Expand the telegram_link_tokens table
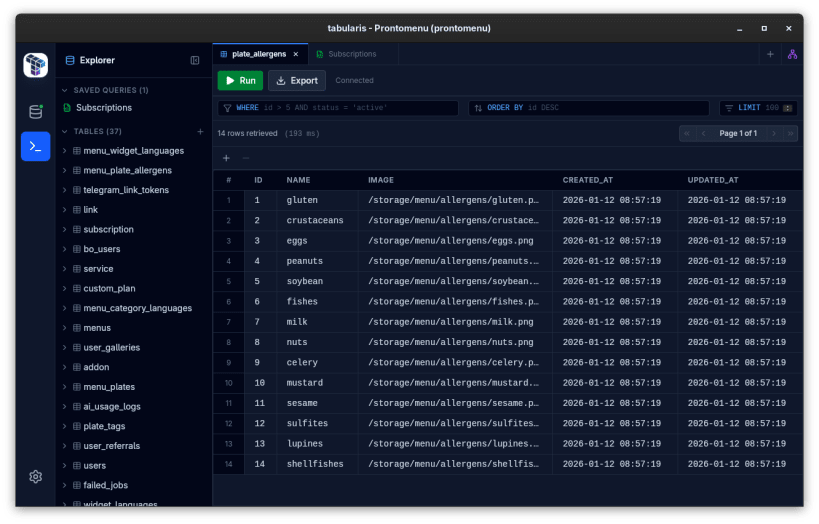The image size is (819, 524). click(65, 190)
